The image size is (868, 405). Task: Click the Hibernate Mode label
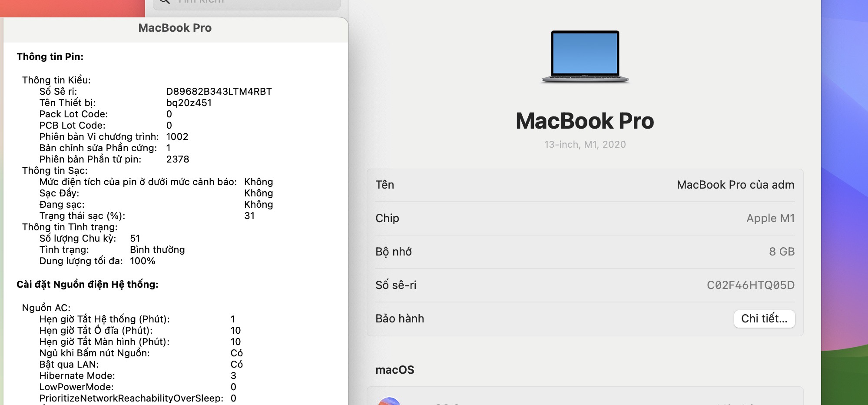pyautogui.click(x=77, y=375)
